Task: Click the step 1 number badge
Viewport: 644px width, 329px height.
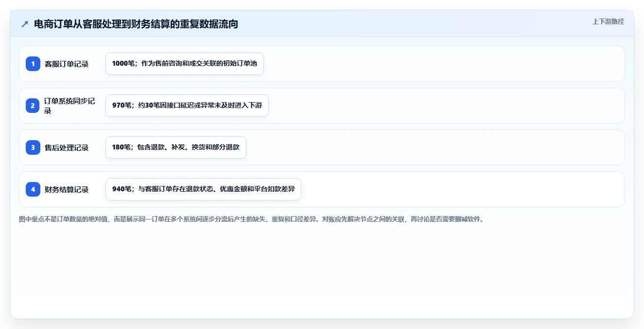Action: pos(33,64)
